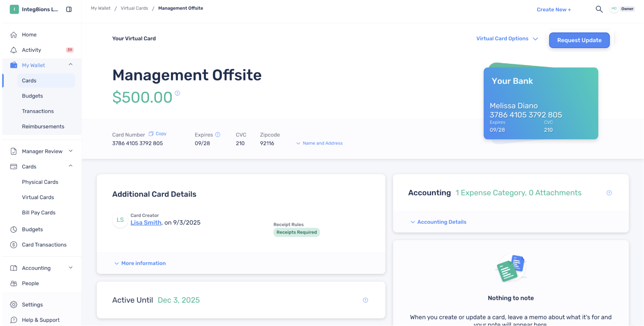Collapse sidebar using panel toggle icon
The width and height of the screenshot is (644, 326).
(69, 9)
